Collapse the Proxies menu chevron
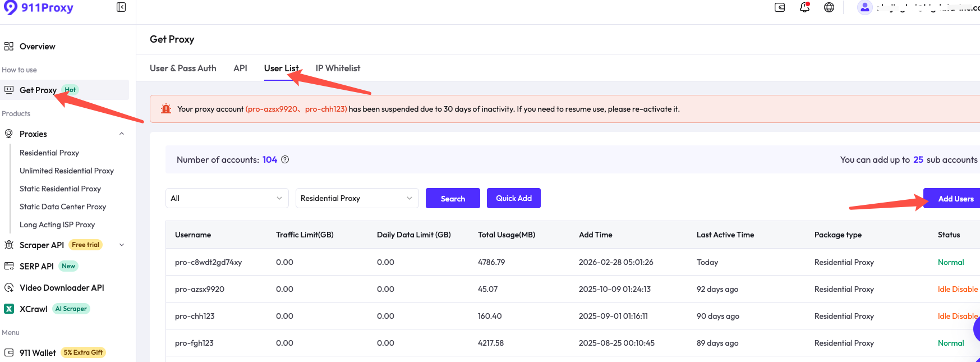This screenshot has width=980, height=362. point(122,134)
